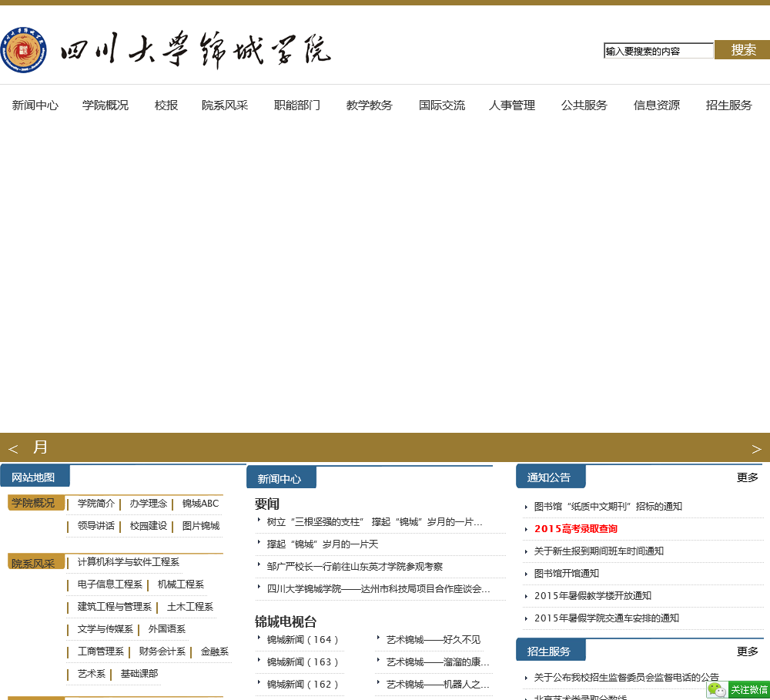Viewport: 770px width, 700px height.
Task: Click the Sichuan University Jincheng College logo emblem
Action: click(x=23, y=50)
